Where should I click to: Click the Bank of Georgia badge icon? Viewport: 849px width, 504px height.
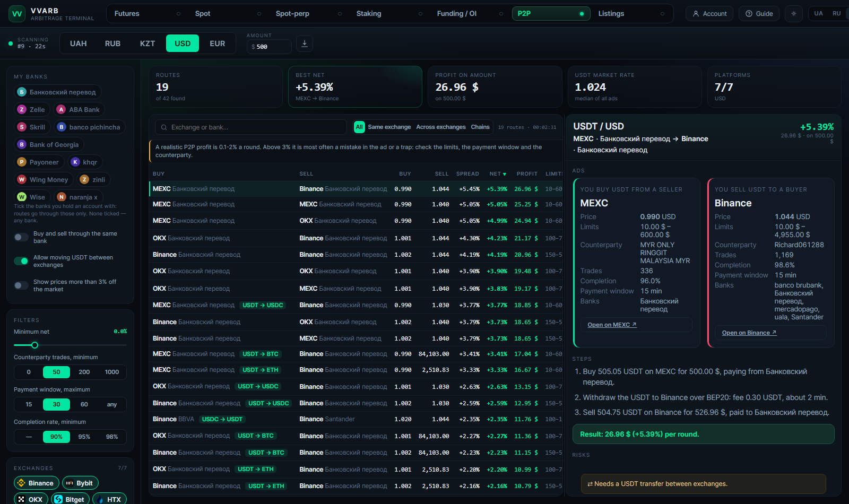[x=22, y=145]
